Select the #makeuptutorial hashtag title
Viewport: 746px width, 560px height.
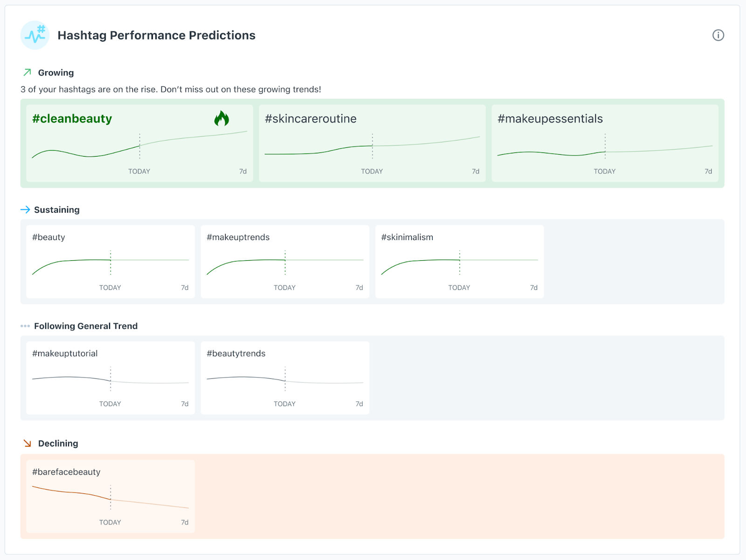click(x=65, y=353)
